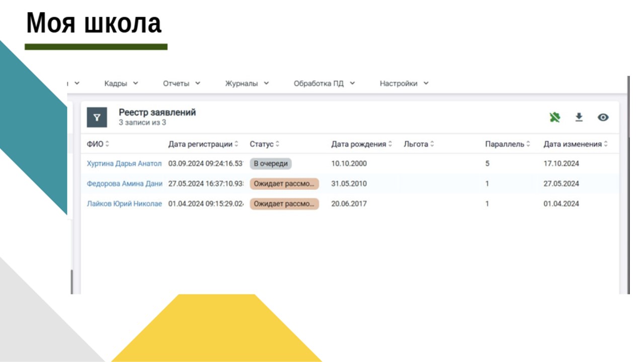Click registration date 01.04.2024 09:15:29
Image resolution: width=644 pixels, height=362 pixels.
pos(206,204)
